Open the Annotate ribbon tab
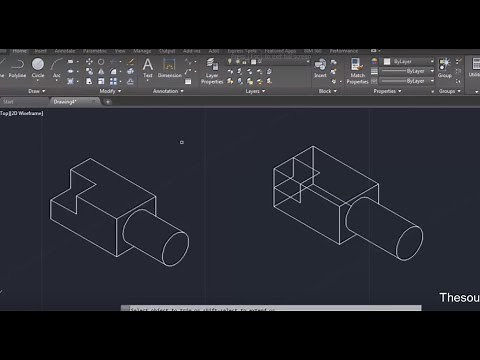This screenshot has width=480, height=360. coord(65,51)
